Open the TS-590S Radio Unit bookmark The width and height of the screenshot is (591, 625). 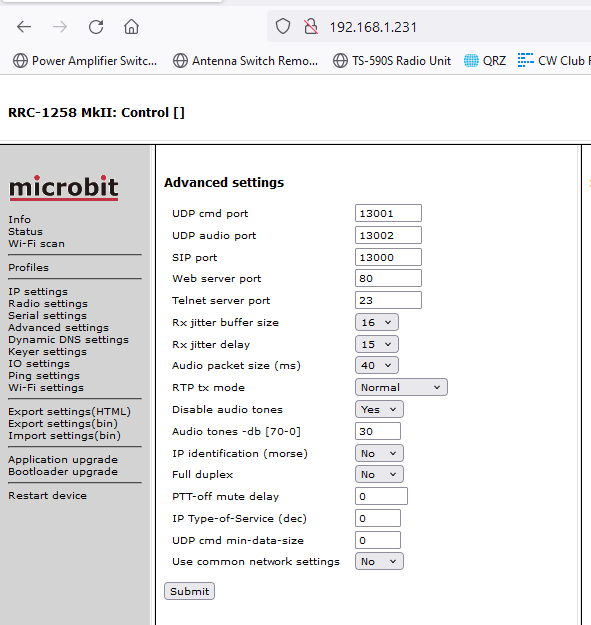coord(392,61)
